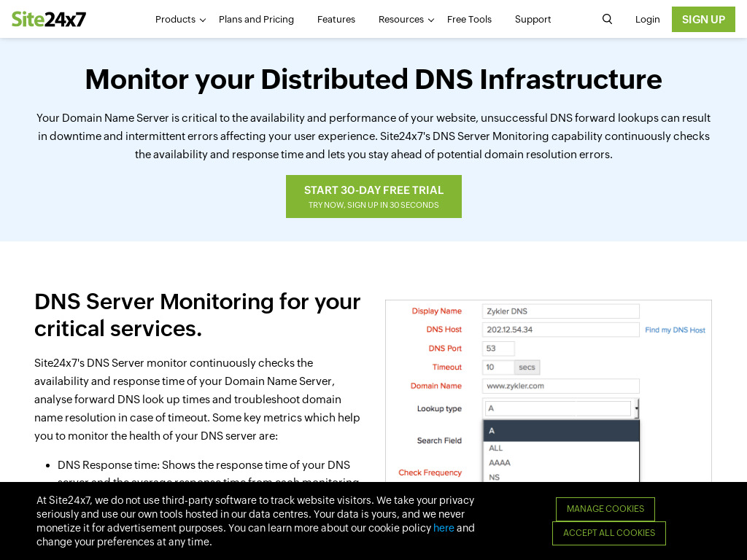
Task: Open Plans and Pricing page
Action: pos(256,20)
